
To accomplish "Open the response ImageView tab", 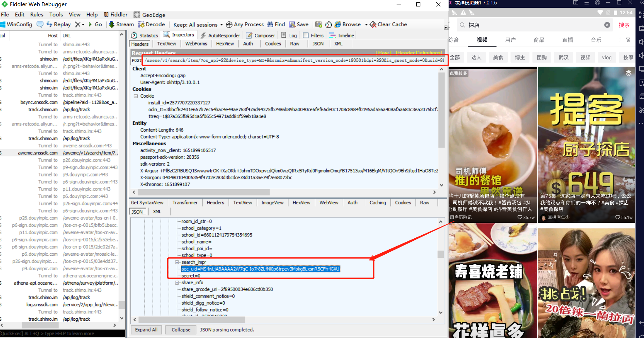I will [x=272, y=203].
